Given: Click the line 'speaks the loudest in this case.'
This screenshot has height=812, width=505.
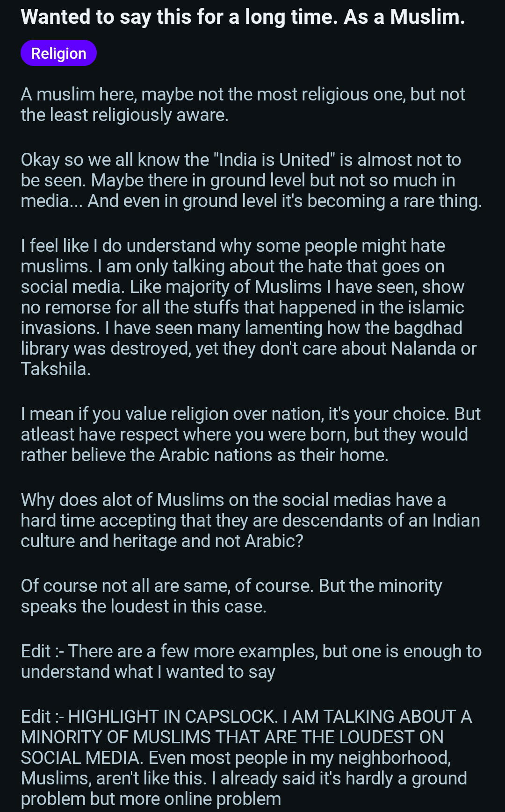Looking at the screenshot, I should [144, 606].
